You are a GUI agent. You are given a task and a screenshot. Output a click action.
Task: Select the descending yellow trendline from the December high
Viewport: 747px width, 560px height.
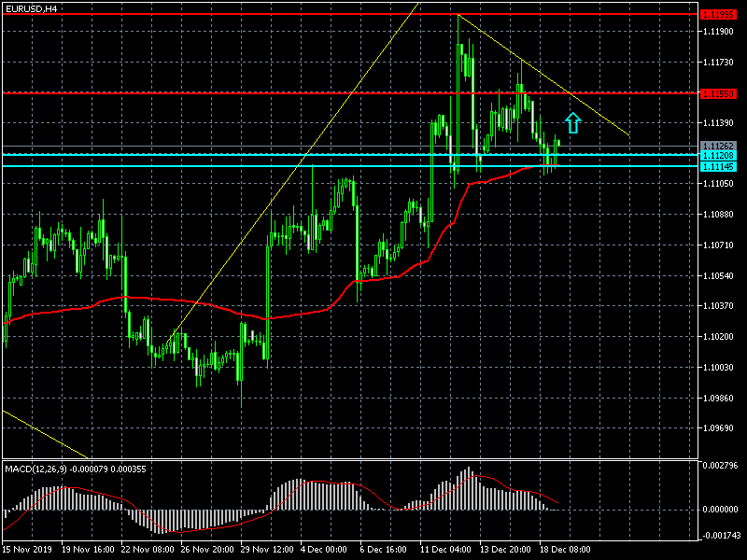click(543, 76)
